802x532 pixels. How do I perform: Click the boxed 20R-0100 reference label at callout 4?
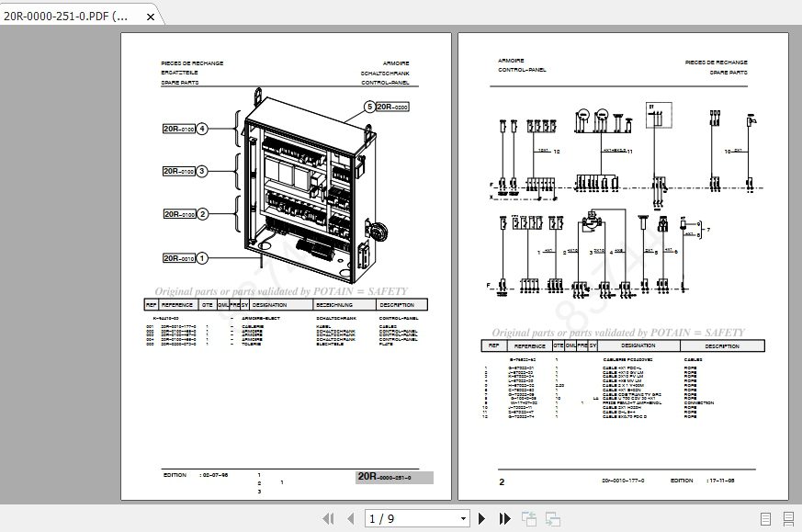click(x=178, y=129)
